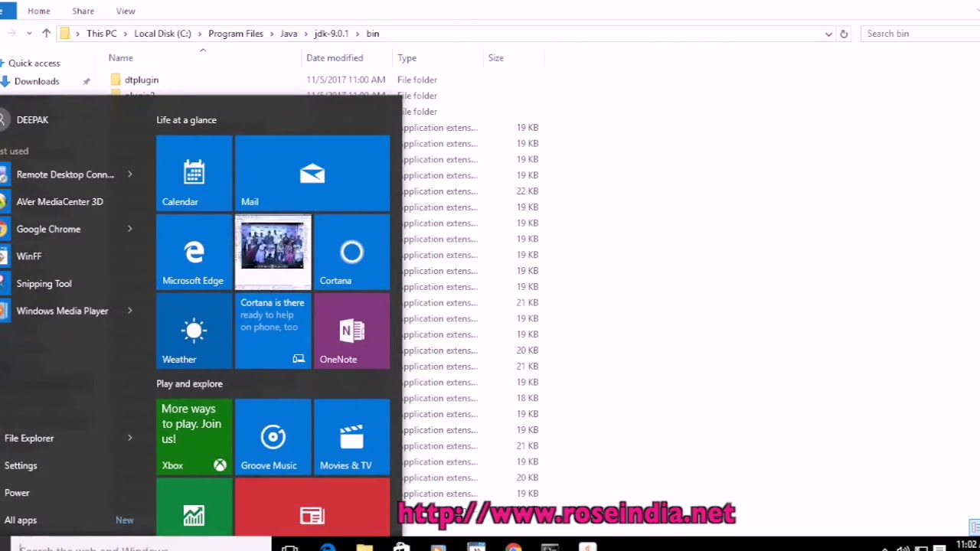The width and height of the screenshot is (980, 551).
Task: Navigate to Program Files breadcrumb
Action: (235, 34)
